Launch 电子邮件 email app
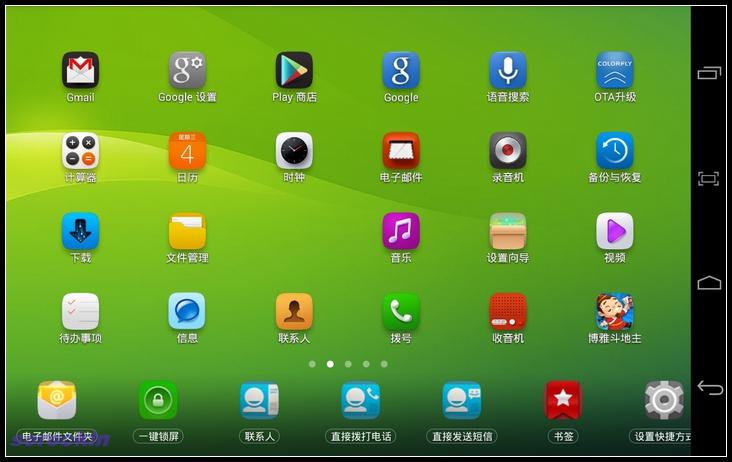The height and width of the screenshot is (462, 732). click(x=401, y=151)
